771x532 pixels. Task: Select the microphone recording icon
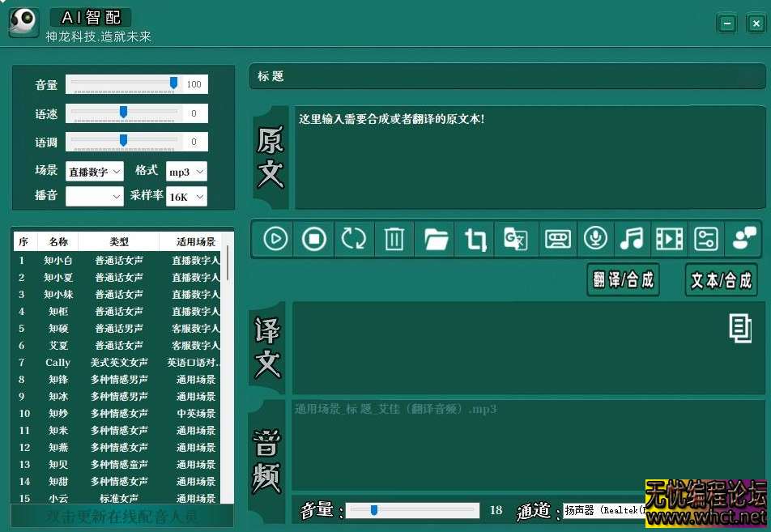[x=596, y=239]
